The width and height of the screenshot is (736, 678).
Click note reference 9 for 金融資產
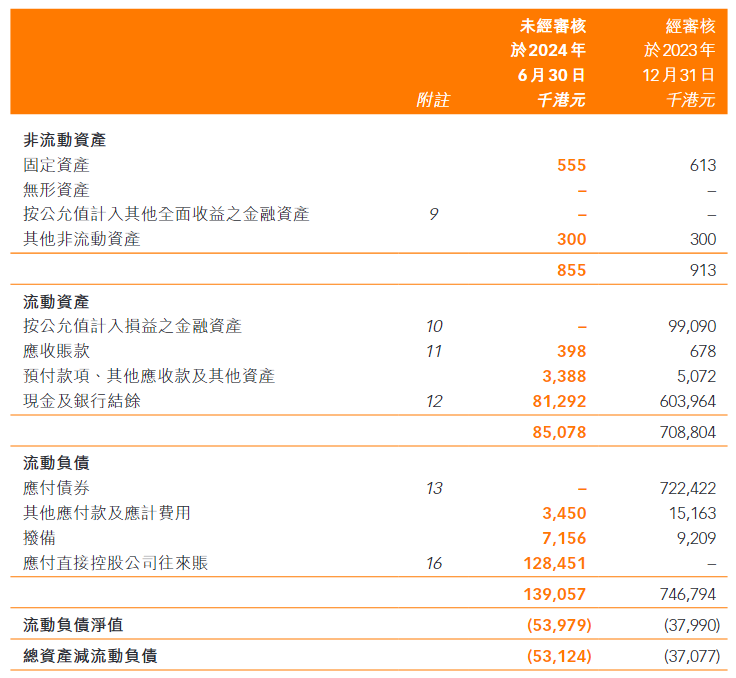(x=433, y=214)
